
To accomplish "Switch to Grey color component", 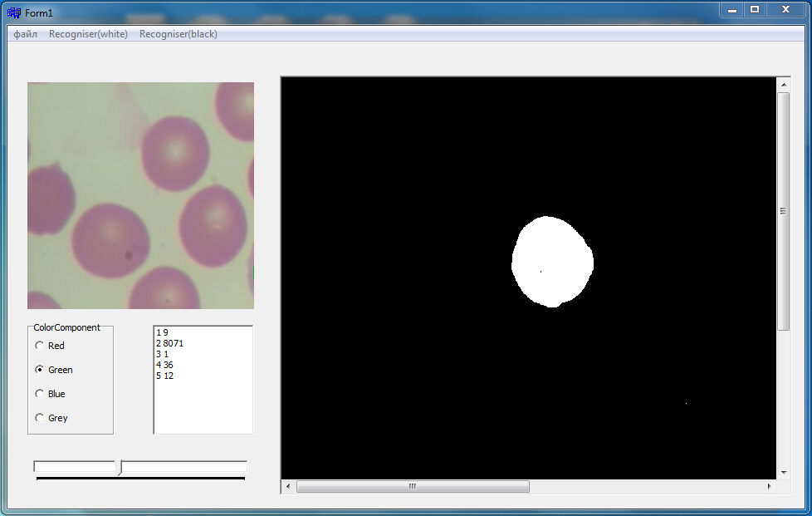I will pyautogui.click(x=51, y=418).
